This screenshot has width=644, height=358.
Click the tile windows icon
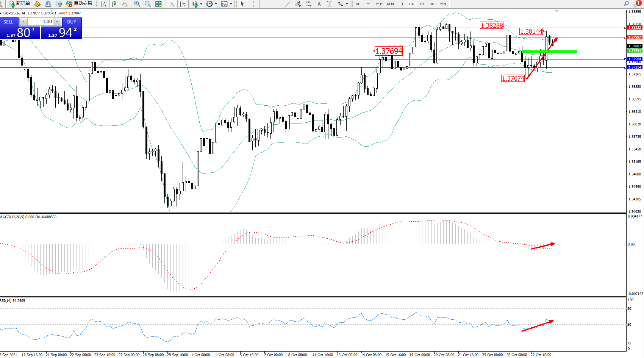coord(158,4)
